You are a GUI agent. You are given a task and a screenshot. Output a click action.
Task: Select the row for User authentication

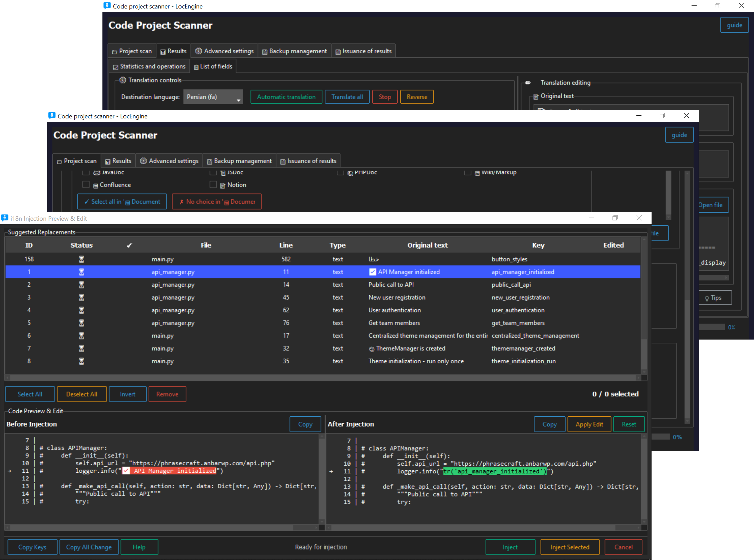click(x=394, y=310)
